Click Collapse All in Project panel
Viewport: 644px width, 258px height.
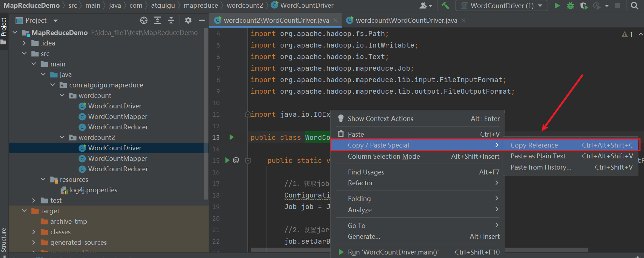tap(171, 20)
